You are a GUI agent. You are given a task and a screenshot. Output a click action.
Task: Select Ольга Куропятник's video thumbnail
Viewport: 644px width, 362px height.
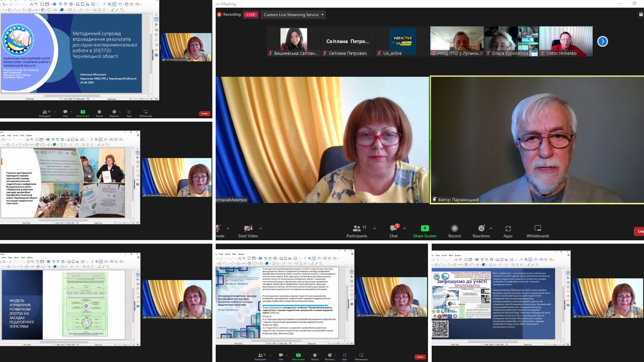click(x=511, y=41)
